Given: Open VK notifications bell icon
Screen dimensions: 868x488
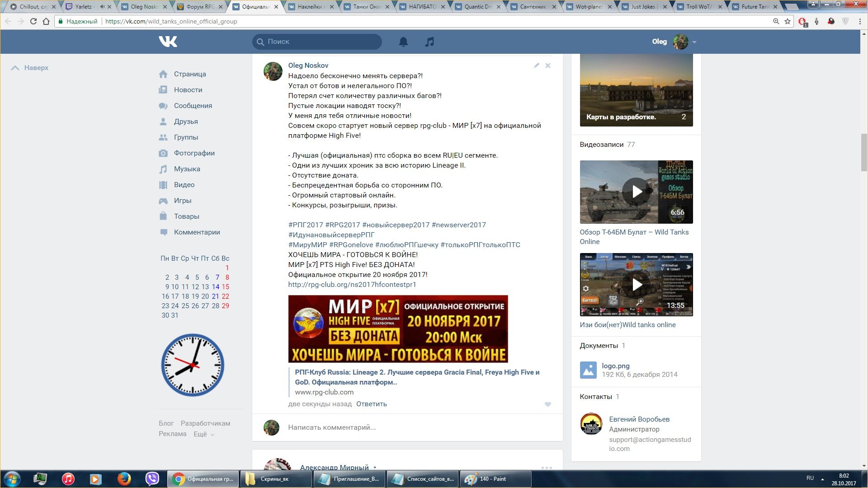Looking at the screenshot, I should [x=403, y=42].
